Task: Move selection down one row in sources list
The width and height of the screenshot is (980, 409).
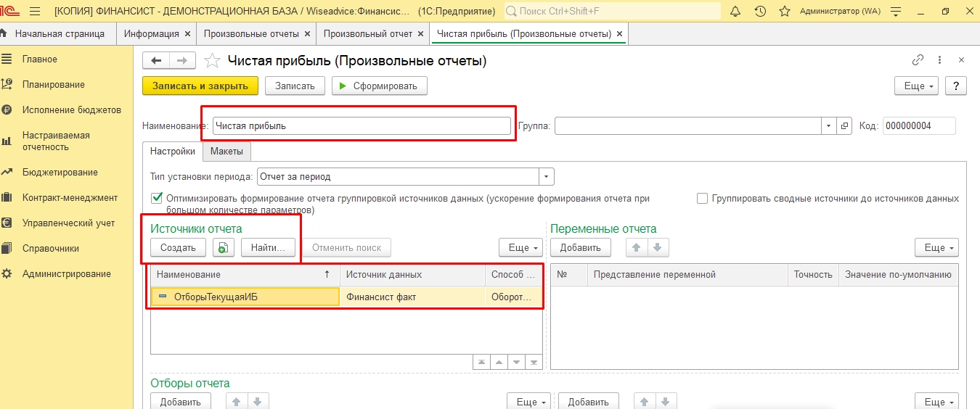Action: [x=516, y=362]
